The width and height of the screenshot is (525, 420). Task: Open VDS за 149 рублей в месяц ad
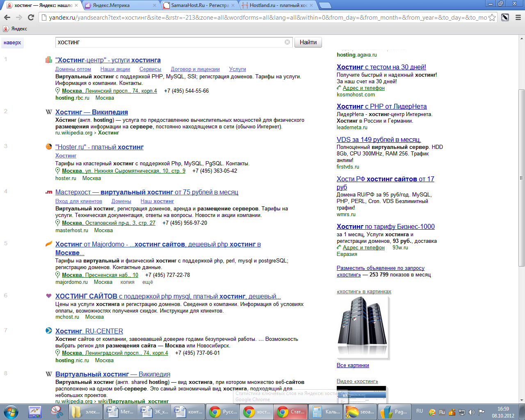tap(379, 140)
